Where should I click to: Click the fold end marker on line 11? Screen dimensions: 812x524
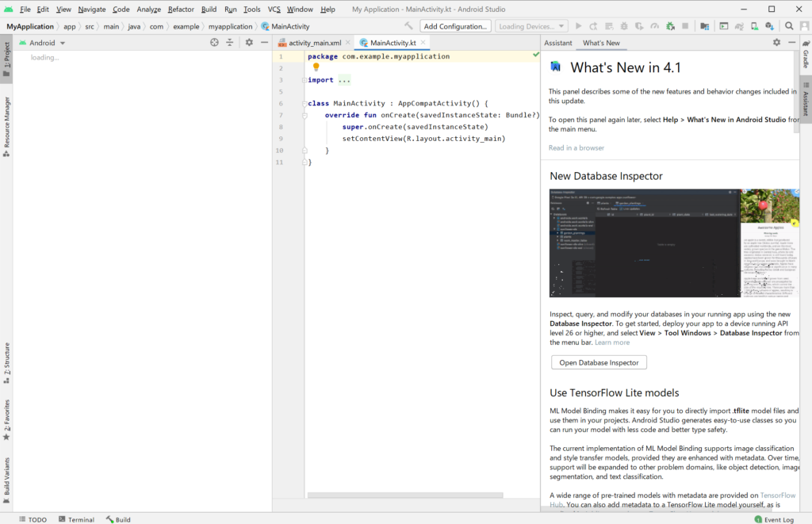coord(304,163)
